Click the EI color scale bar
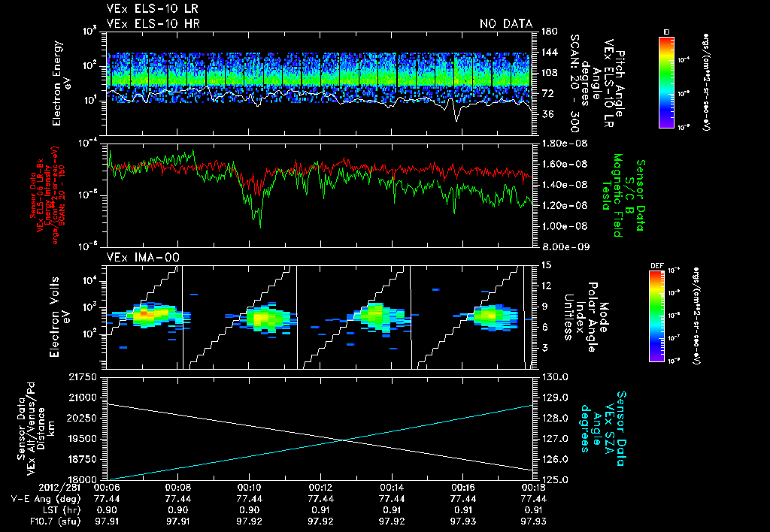770x532 pixels. pyautogui.click(x=666, y=82)
